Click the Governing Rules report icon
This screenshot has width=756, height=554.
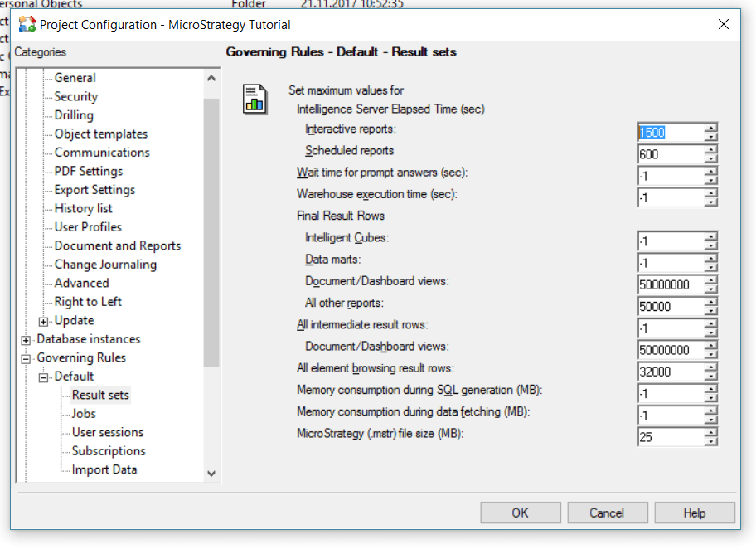coord(254,99)
